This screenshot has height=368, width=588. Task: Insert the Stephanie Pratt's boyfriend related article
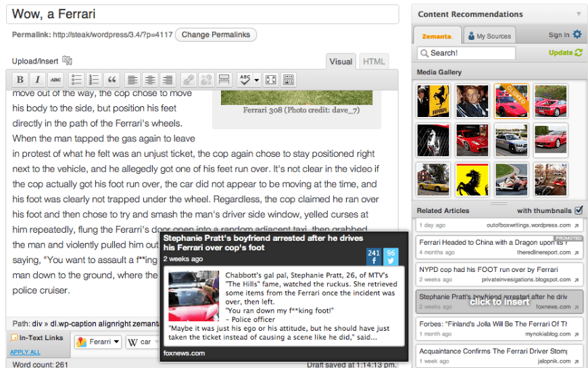499,302
